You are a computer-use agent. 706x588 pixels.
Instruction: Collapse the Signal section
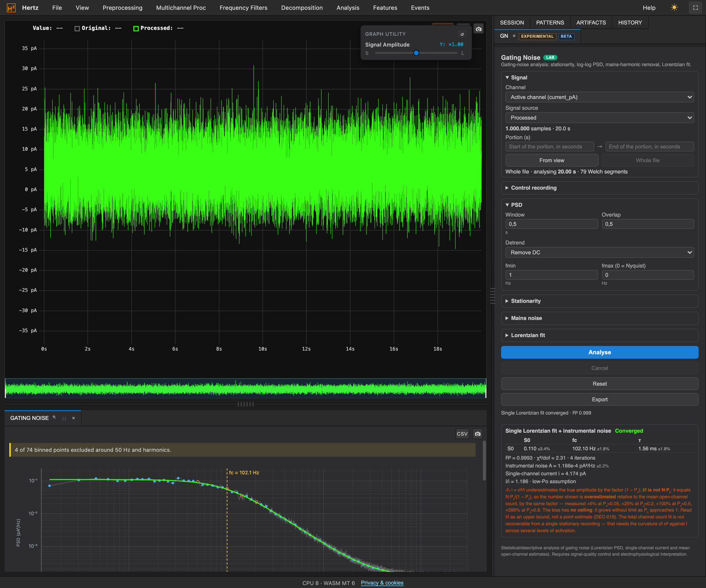coord(599,78)
